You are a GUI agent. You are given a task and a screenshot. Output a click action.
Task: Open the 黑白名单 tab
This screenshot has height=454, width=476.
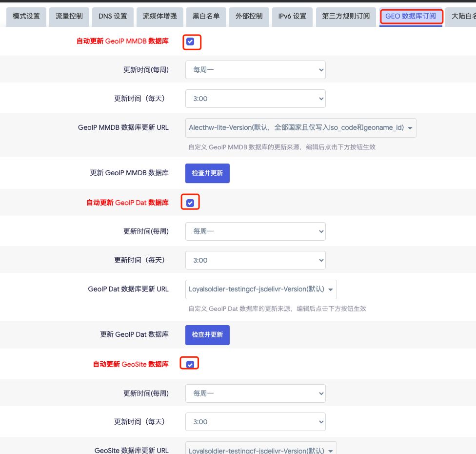pyautogui.click(x=207, y=17)
